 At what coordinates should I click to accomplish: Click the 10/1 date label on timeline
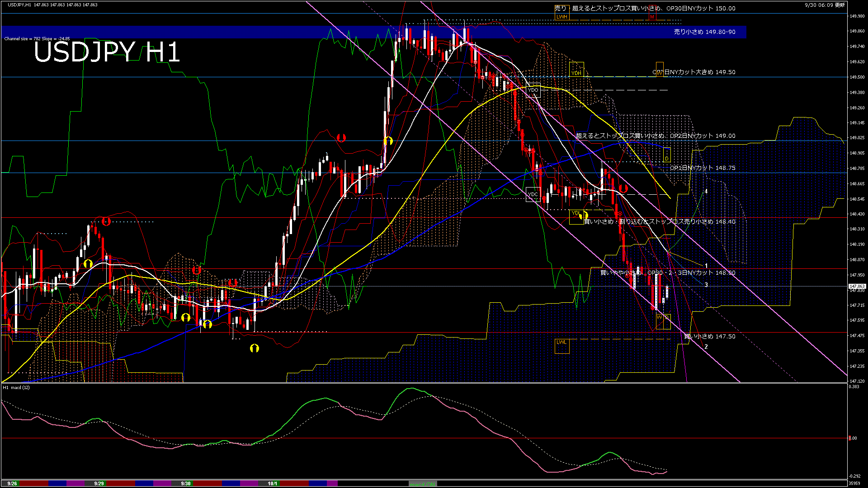point(272,483)
